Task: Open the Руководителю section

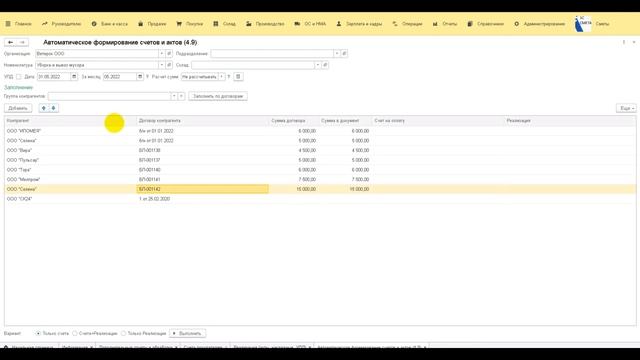Action: [x=61, y=24]
